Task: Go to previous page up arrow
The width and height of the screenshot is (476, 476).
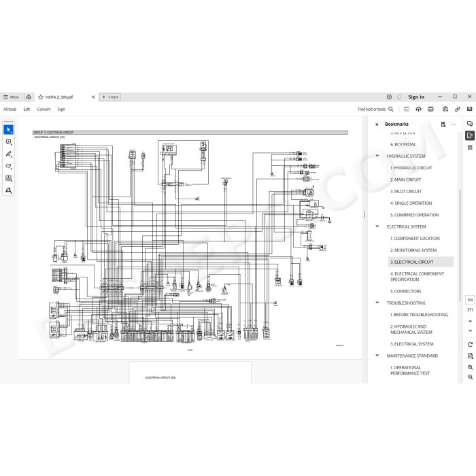Action: point(471,321)
